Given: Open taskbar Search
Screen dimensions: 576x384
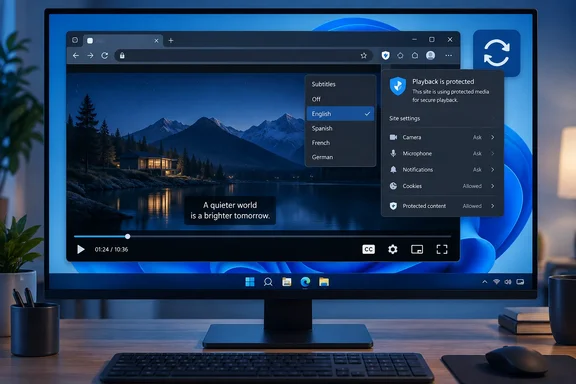Looking at the screenshot, I should pyautogui.click(x=268, y=282).
